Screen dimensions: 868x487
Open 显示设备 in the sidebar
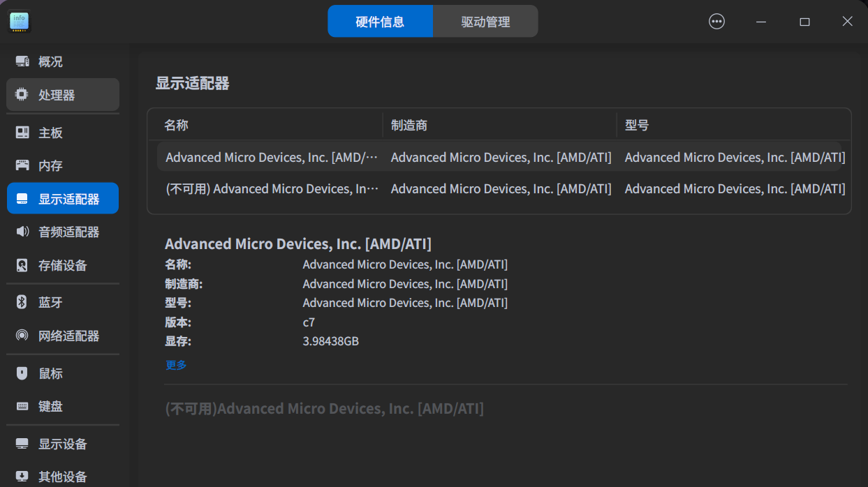(62, 444)
